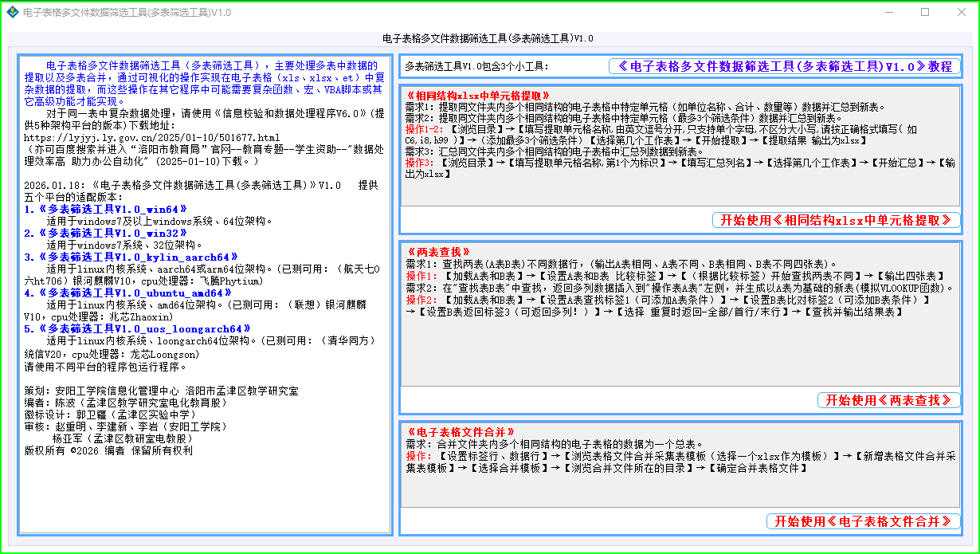Image resolution: width=980 pixels, height=554 pixels.
Task: Start the 电子表格文件合并 tool
Action: [863, 521]
